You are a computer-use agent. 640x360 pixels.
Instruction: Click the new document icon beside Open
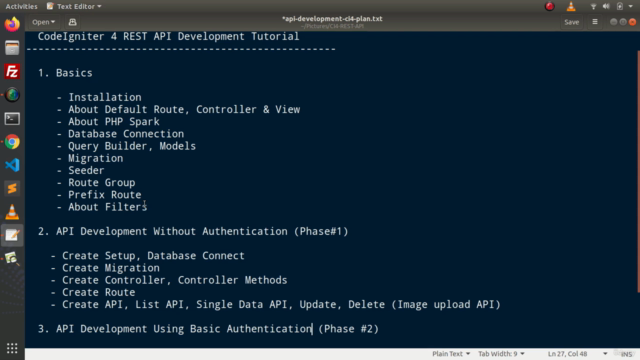72,22
